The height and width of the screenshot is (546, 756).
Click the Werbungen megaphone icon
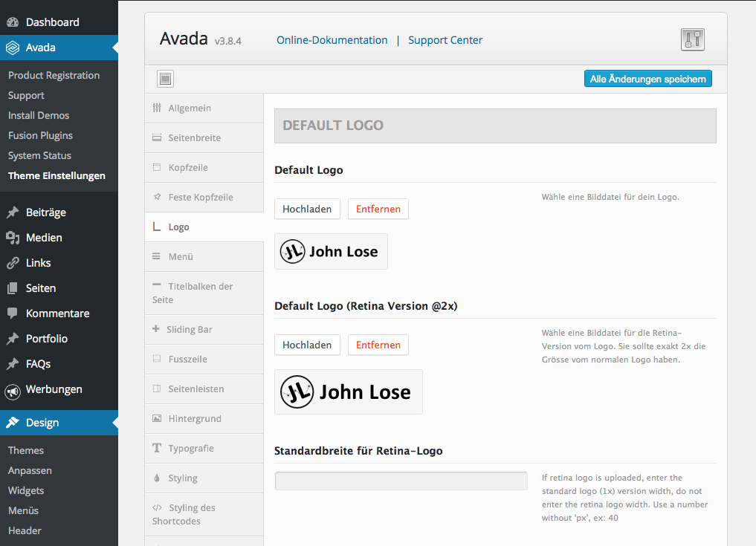click(x=13, y=391)
